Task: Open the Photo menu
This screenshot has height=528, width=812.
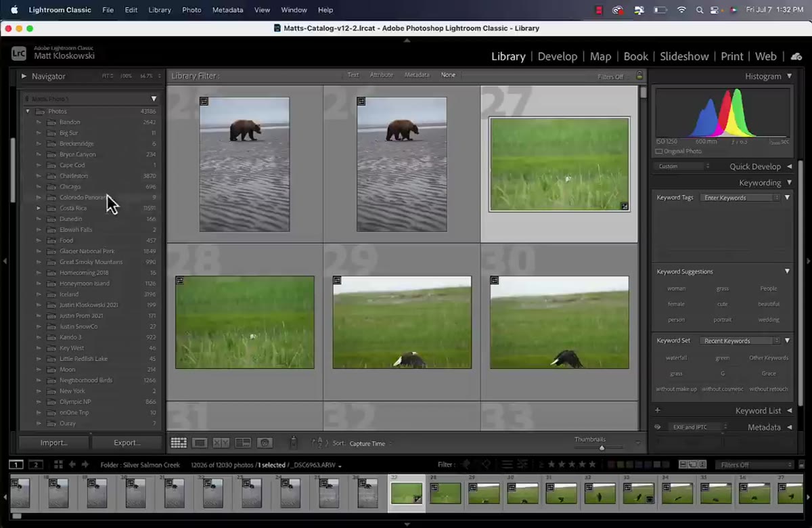Action: (x=191, y=10)
